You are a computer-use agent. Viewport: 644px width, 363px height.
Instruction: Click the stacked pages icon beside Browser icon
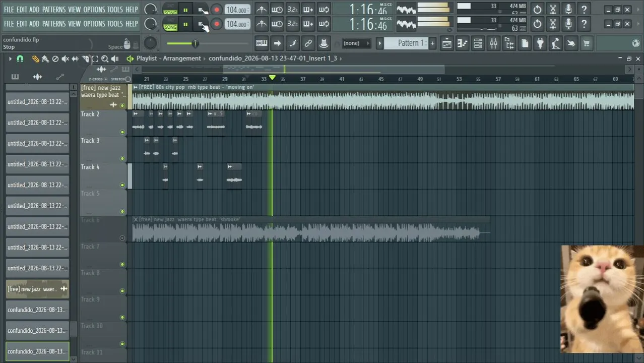(x=525, y=43)
